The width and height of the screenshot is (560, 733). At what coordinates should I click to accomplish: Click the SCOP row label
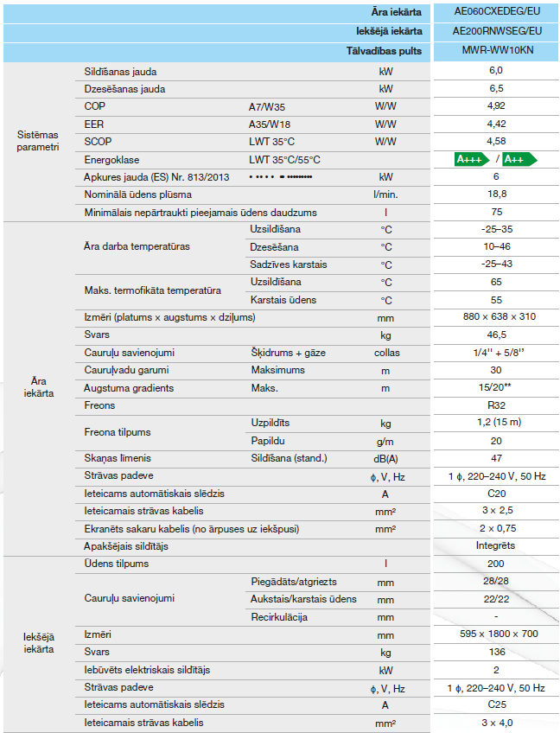[99, 141]
